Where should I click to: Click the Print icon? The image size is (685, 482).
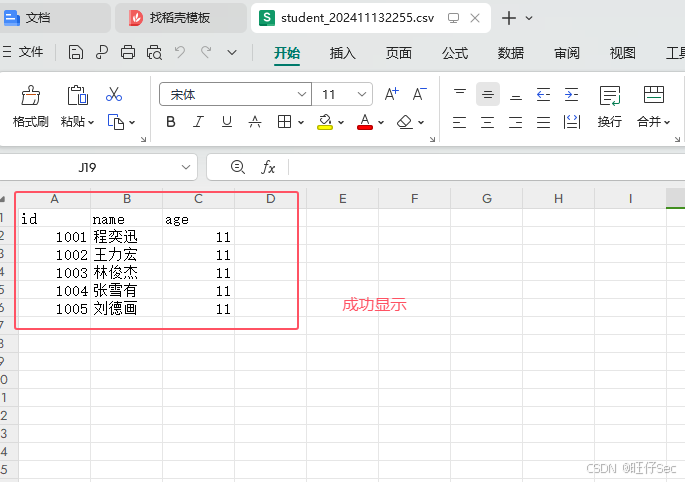tap(128, 52)
